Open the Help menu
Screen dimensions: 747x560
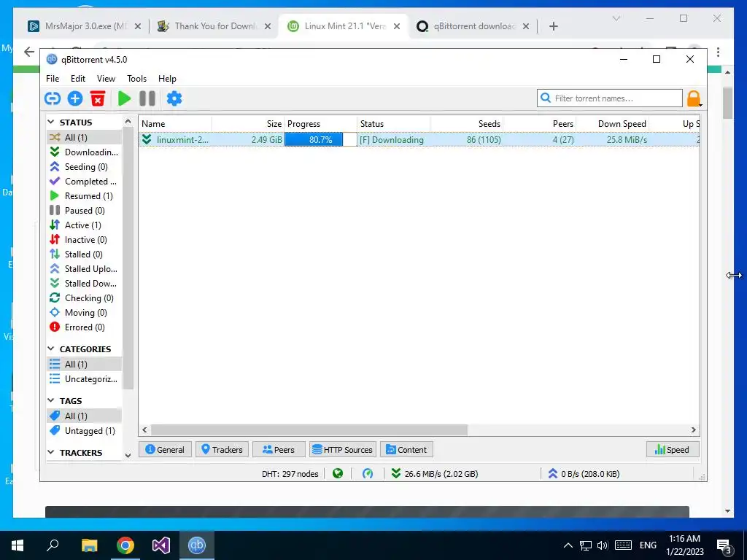pyautogui.click(x=167, y=79)
